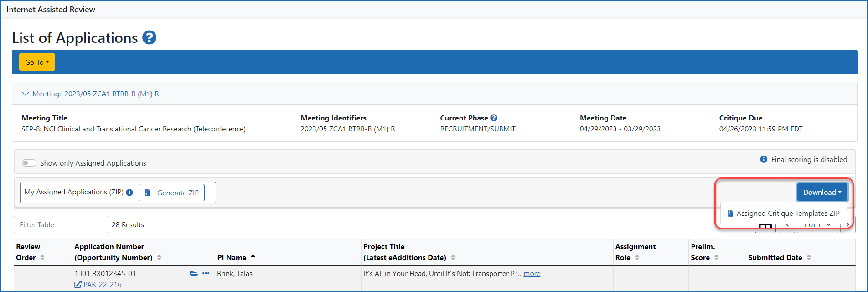This screenshot has height=292, width=868.
Task: Click the Filter Table input field
Action: click(x=61, y=224)
